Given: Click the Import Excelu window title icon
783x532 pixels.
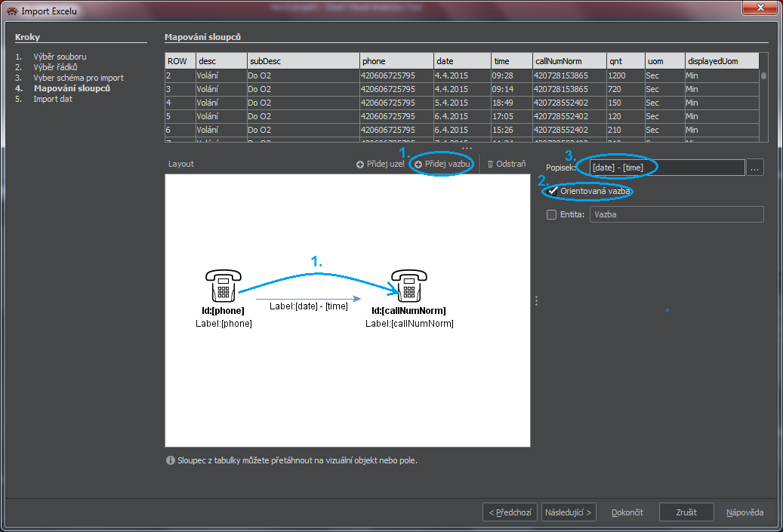Looking at the screenshot, I should 11,11.
